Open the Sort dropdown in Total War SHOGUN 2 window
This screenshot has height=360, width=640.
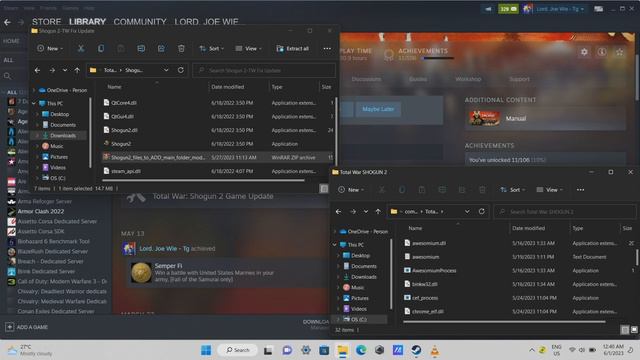click(x=513, y=190)
